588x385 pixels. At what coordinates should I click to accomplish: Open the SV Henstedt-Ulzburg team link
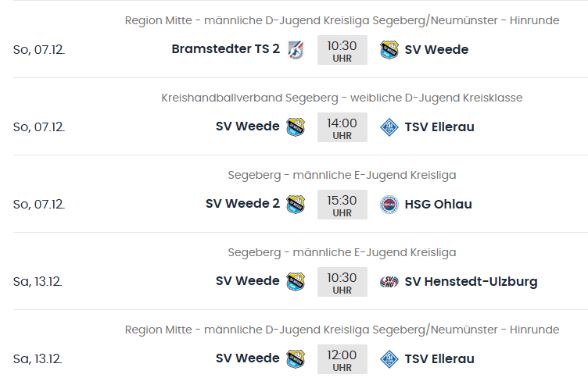471,282
